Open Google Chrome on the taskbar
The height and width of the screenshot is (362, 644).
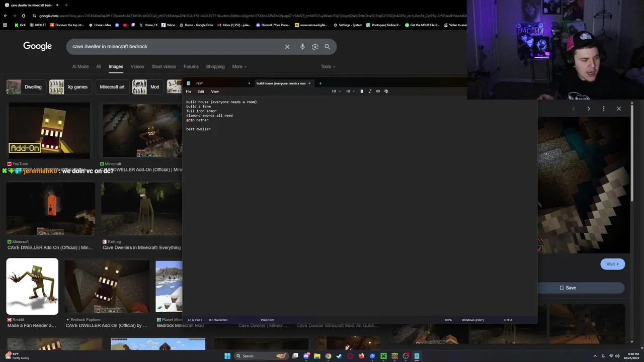coord(328,356)
